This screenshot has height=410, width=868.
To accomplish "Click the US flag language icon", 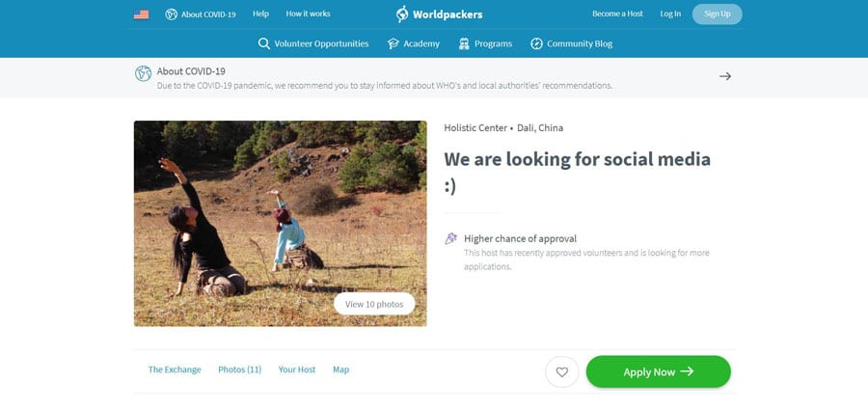I will tap(141, 14).
